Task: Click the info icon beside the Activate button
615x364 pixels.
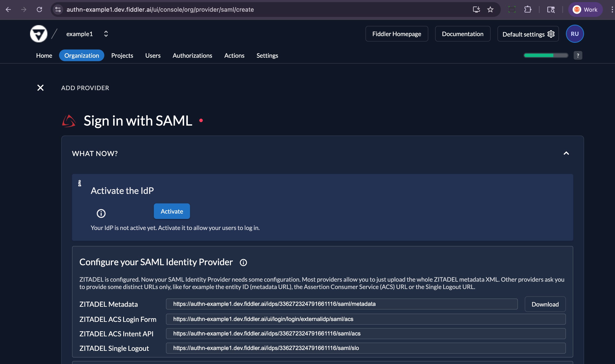Action: [x=101, y=213]
